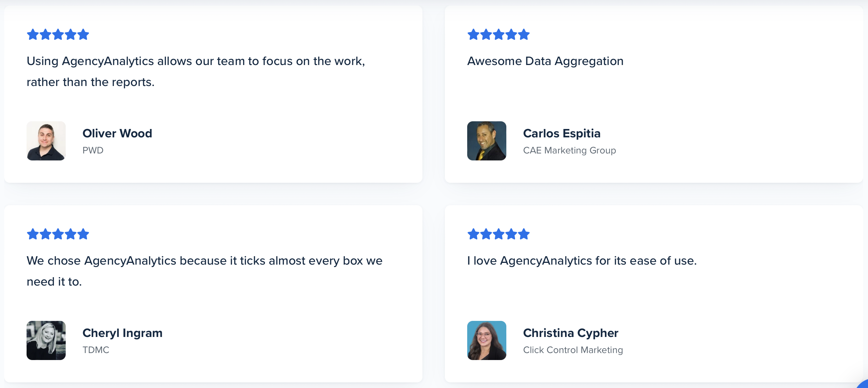The image size is (868, 388).
Task: Click the CAE Marketing Group label
Action: tap(570, 150)
